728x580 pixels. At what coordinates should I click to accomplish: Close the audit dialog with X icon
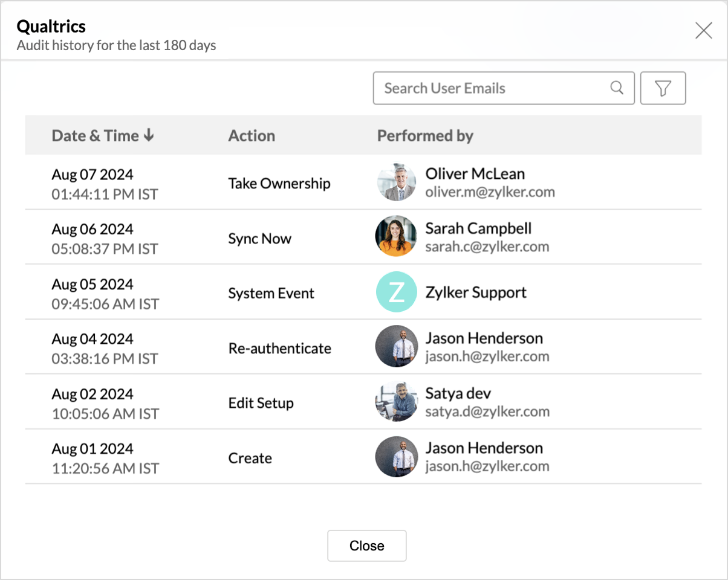pos(703,30)
